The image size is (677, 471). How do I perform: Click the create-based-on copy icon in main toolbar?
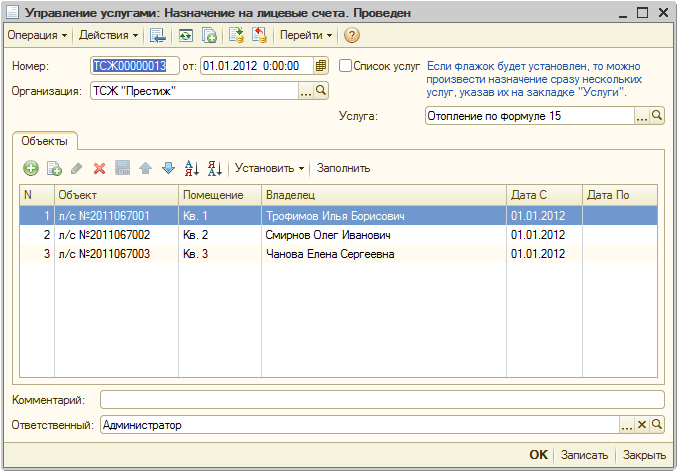(209, 35)
